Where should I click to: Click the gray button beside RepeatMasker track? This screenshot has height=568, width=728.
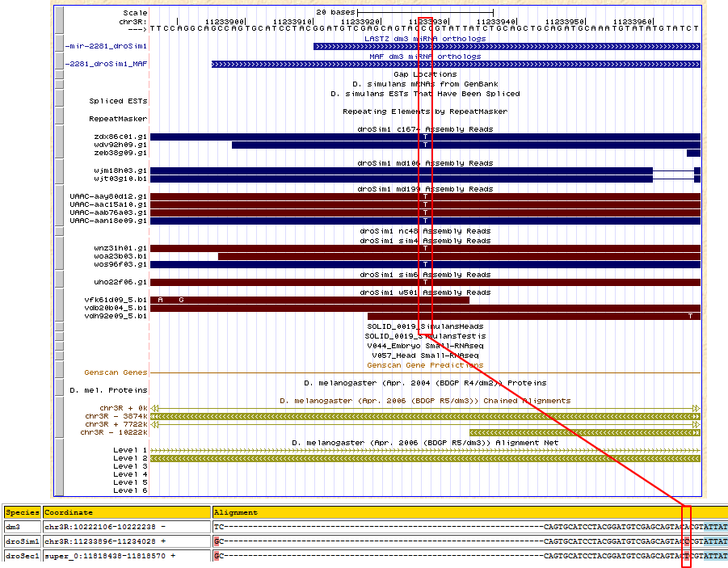point(58,118)
